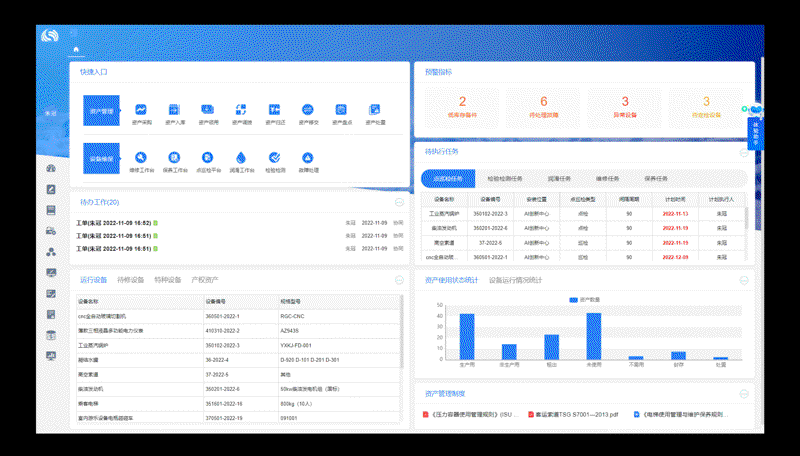Screen dimensions: 800x456
Task: Switch to the 特种设备 tab
Action: tap(168, 280)
